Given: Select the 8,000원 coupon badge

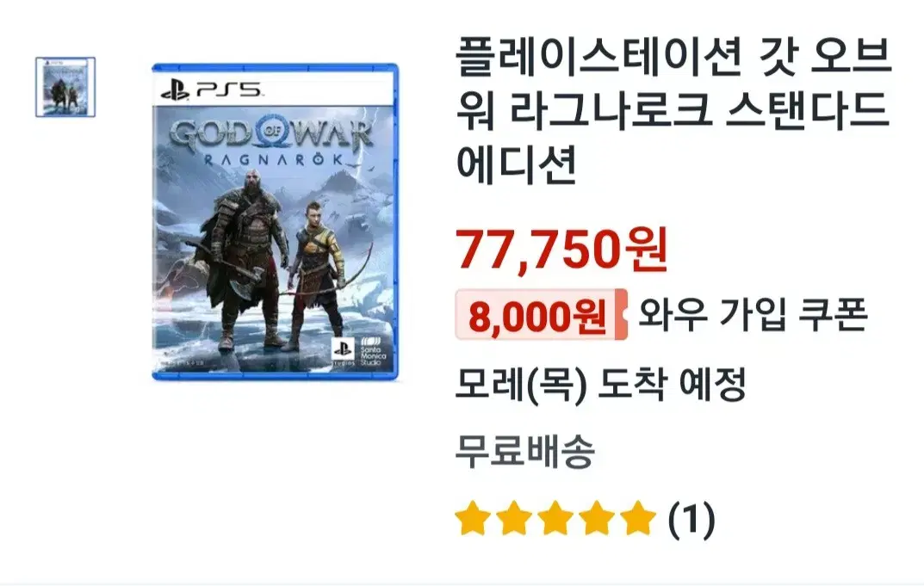Looking at the screenshot, I should pyautogui.click(x=541, y=315).
